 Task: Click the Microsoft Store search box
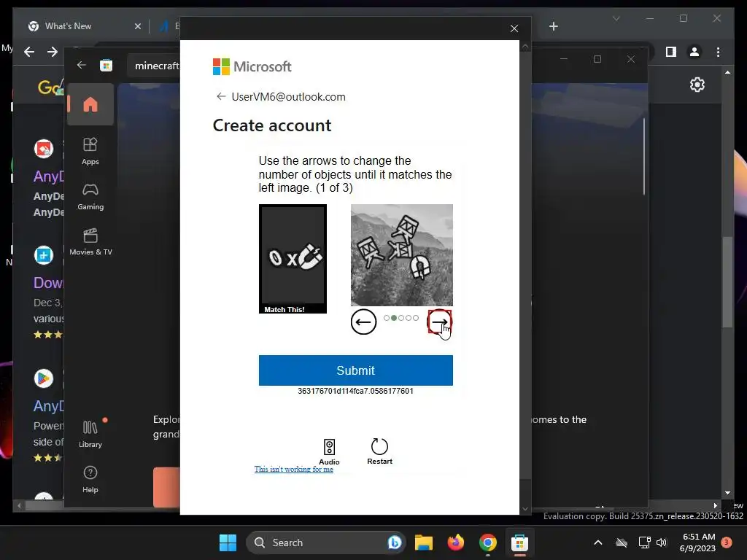[x=153, y=65]
